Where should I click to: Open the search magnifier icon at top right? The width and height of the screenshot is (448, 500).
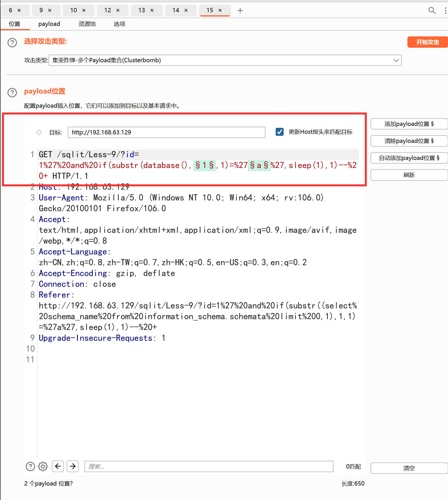pos(432,11)
